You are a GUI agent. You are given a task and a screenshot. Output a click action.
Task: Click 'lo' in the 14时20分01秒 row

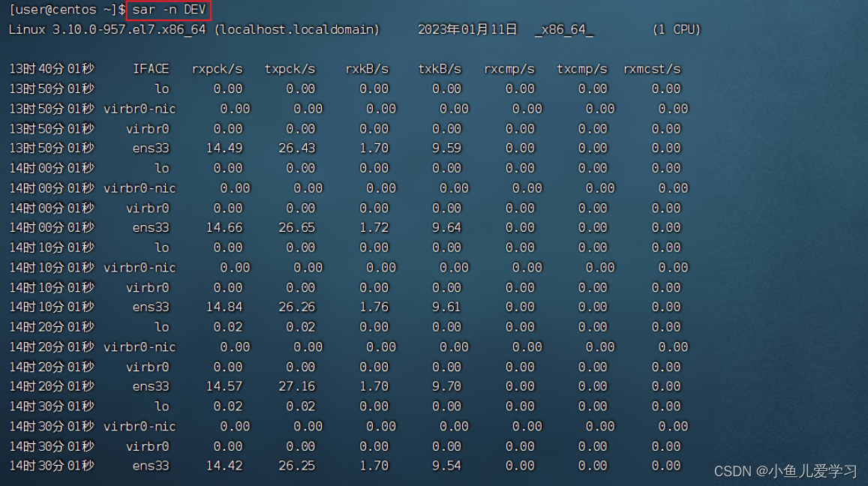pos(161,327)
